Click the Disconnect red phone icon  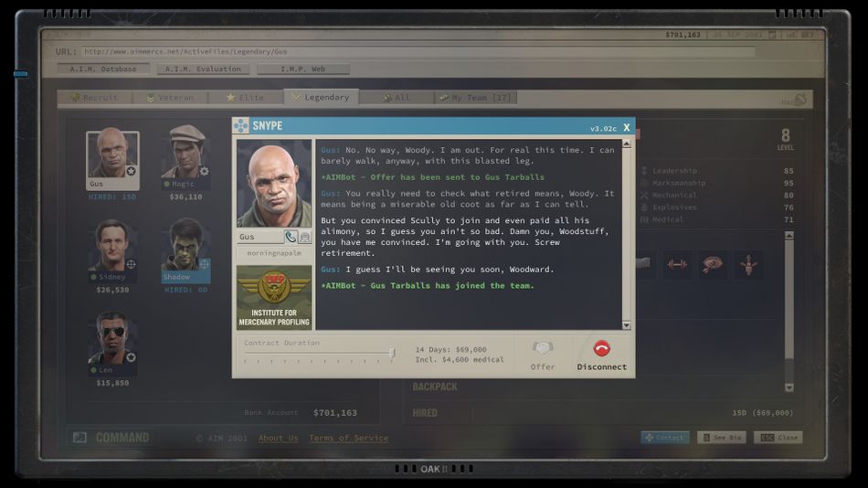[602, 348]
